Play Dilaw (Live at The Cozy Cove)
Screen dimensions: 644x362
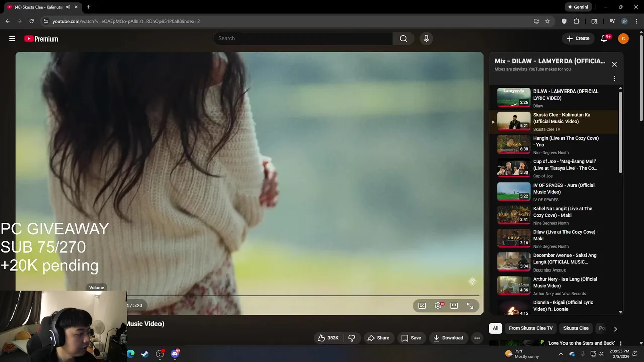tap(553, 239)
